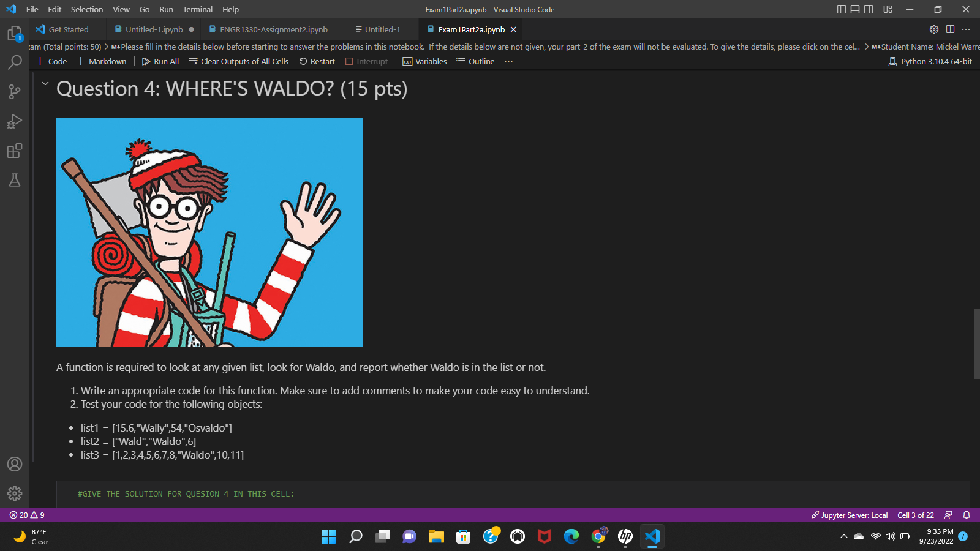Open the Run and Debug view
The image size is (980, 551).
15,121
